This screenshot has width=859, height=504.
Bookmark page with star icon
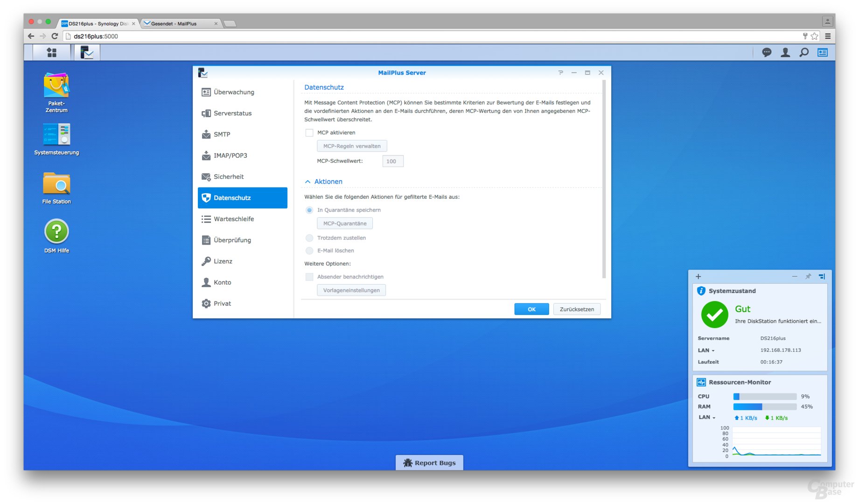point(815,36)
